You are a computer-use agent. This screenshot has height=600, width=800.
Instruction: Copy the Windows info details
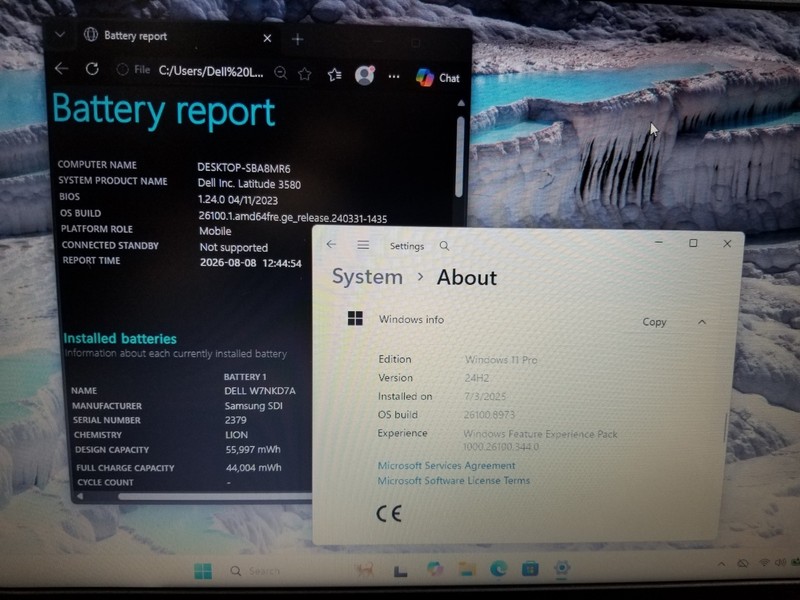[654, 322]
